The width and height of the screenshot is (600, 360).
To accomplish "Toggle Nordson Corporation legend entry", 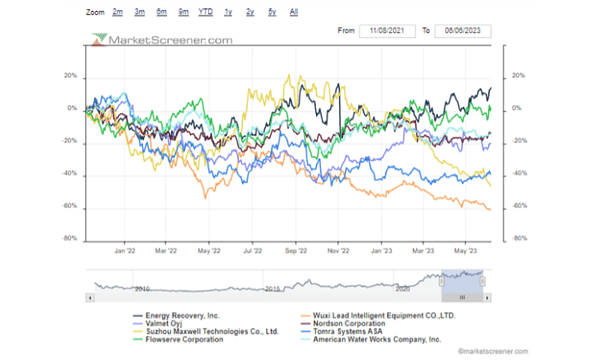I will (x=343, y=324).
